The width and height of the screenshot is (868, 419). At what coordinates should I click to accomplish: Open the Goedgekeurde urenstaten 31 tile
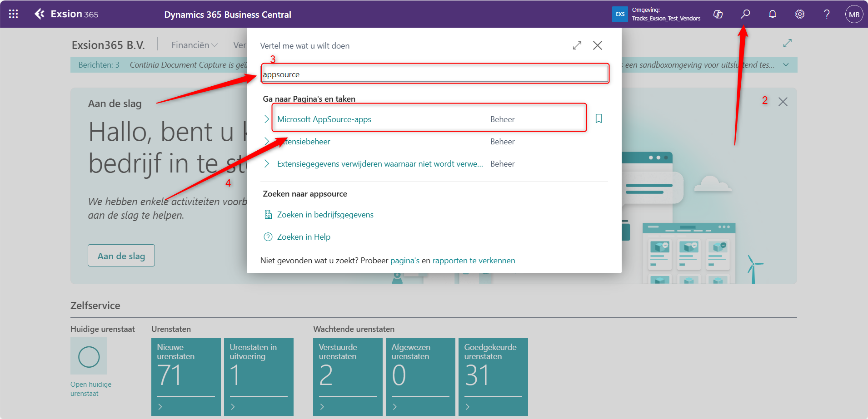coord(493,377)
